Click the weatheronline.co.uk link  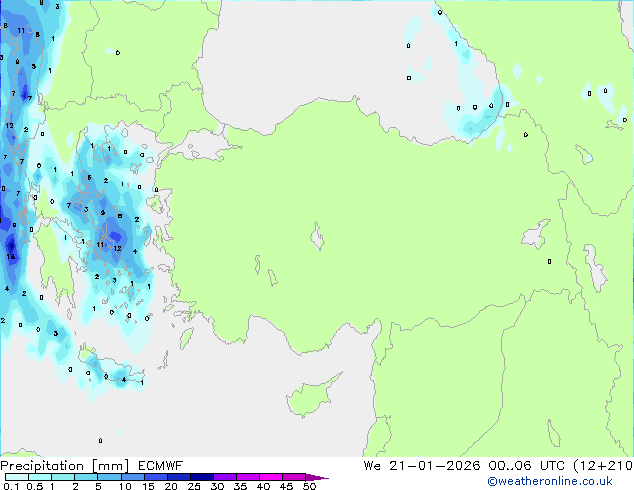pos(549,481)
